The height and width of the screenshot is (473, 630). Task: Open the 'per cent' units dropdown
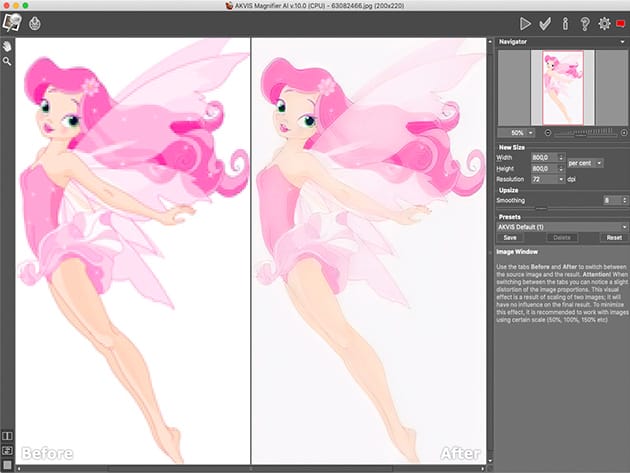coord(585,162)
